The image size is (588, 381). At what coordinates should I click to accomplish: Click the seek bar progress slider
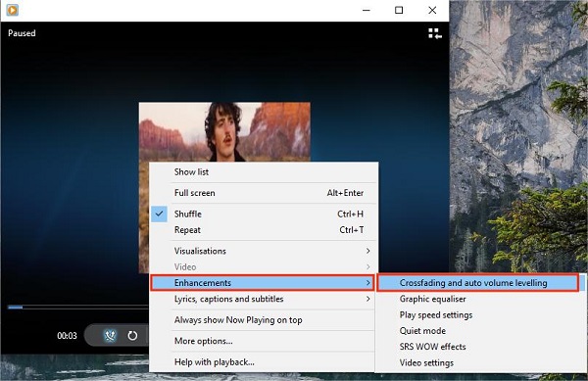click(x=78, y=308)
